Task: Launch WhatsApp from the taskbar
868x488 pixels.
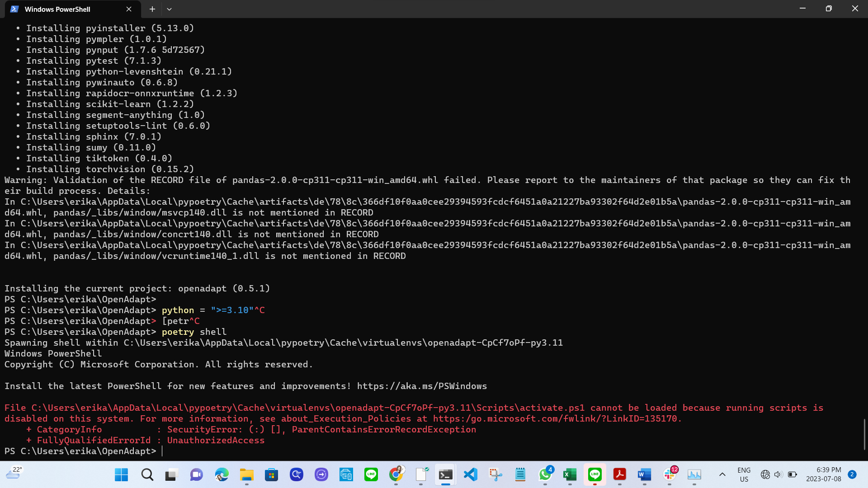Action: [545, 474]
